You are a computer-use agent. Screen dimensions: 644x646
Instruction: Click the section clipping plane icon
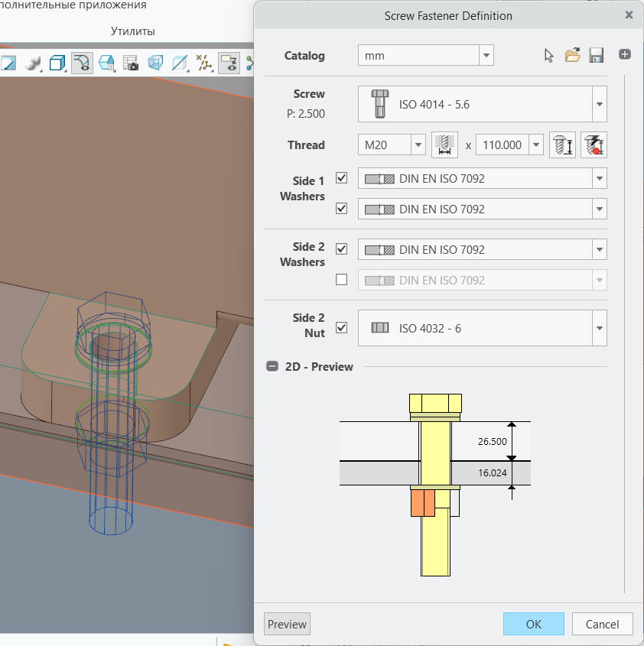(x=181, y=63)
